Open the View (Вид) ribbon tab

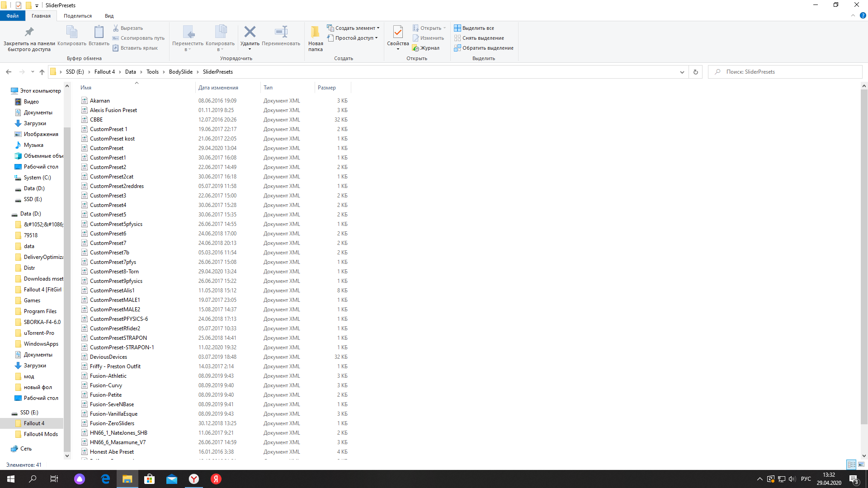click(109, 16)
